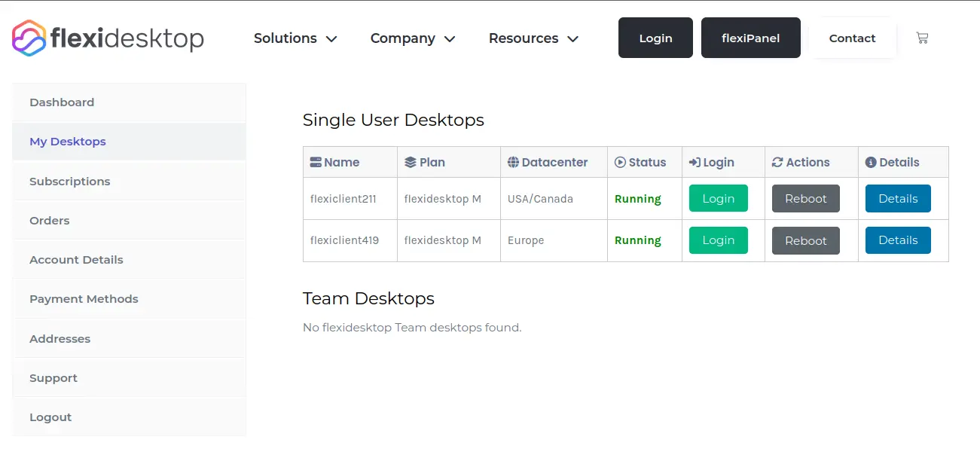Click Logout in the sidebar

tap(129, 417)
